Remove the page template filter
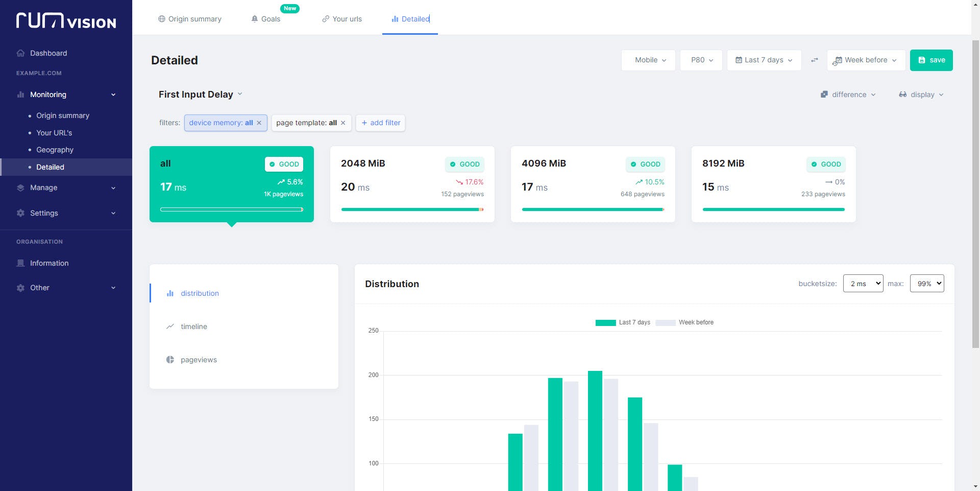The height and width of the screenshot is (491, 980). (343, 123)
